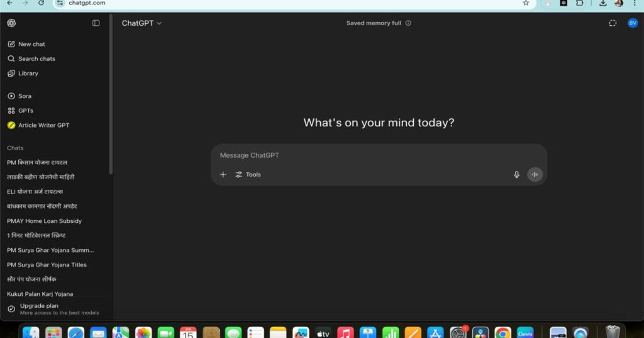Open System Settings from the dock
The image size is (644, 338).
[458, 333]
